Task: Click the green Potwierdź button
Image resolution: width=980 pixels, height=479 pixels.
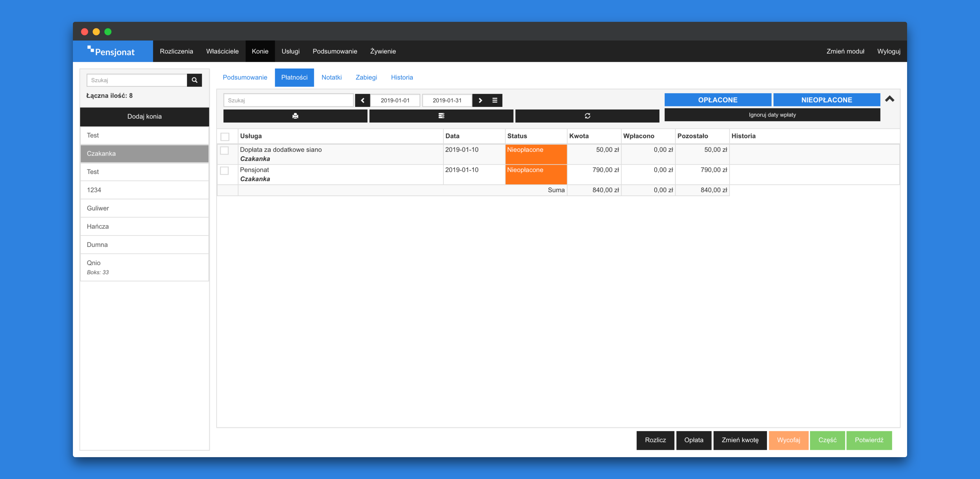Action: coord(869,440)
